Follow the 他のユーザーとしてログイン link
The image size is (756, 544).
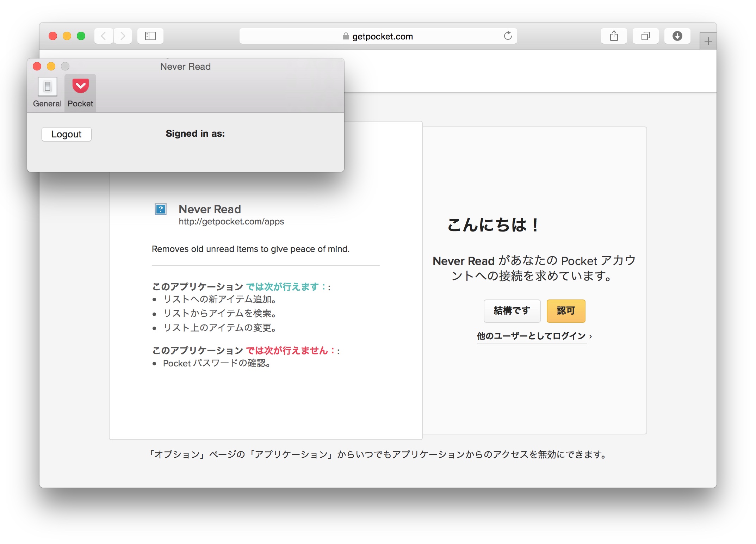[531, 336]
